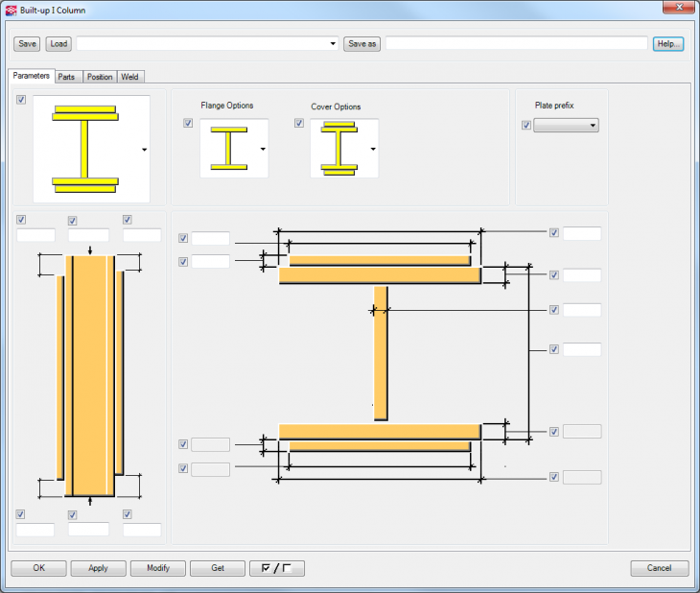Click the Save as name input field
The height and width of the screenshot is (593, 700).
516,44
